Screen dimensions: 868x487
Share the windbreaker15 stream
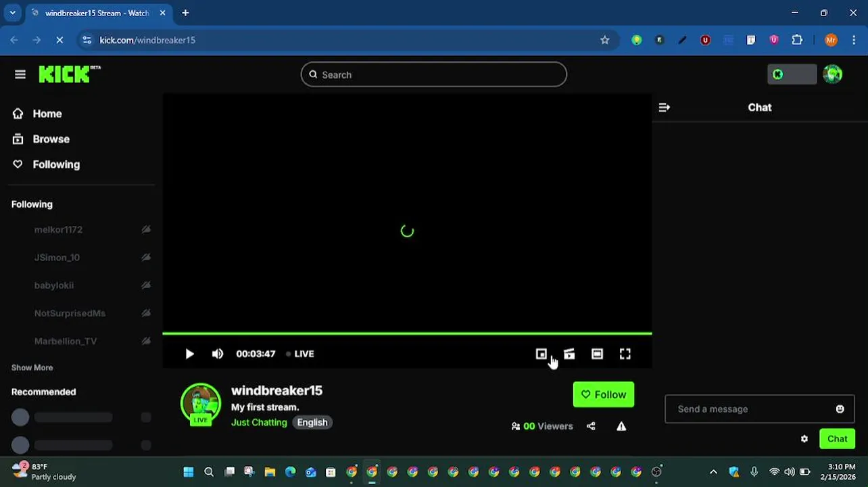point(591,426)
